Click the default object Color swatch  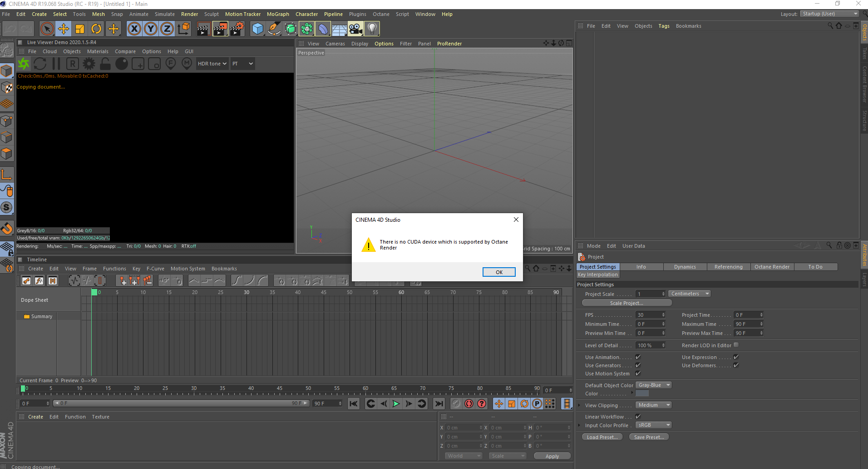[x=642, y=394]
